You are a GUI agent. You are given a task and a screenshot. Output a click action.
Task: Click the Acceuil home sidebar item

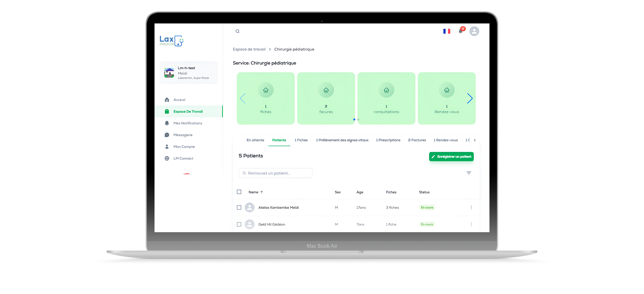click(179, 100)
